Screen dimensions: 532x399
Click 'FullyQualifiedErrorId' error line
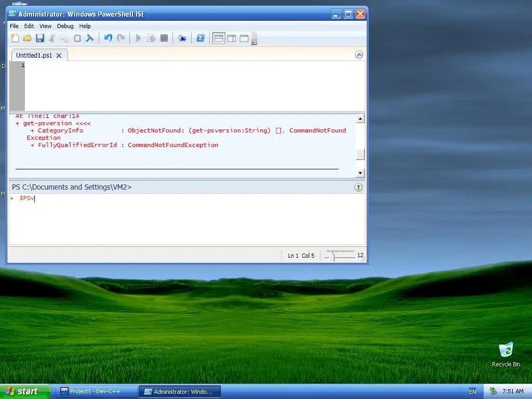[x=124, y=145]
